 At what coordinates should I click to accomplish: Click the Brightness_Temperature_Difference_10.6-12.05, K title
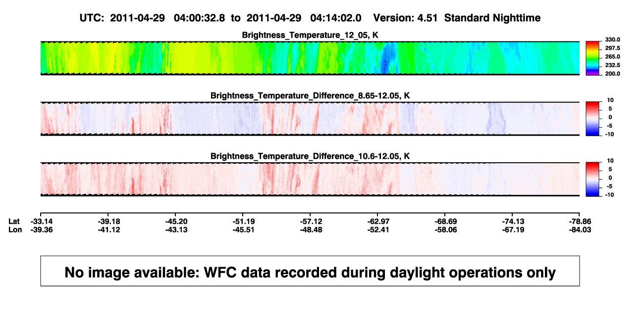310,156
